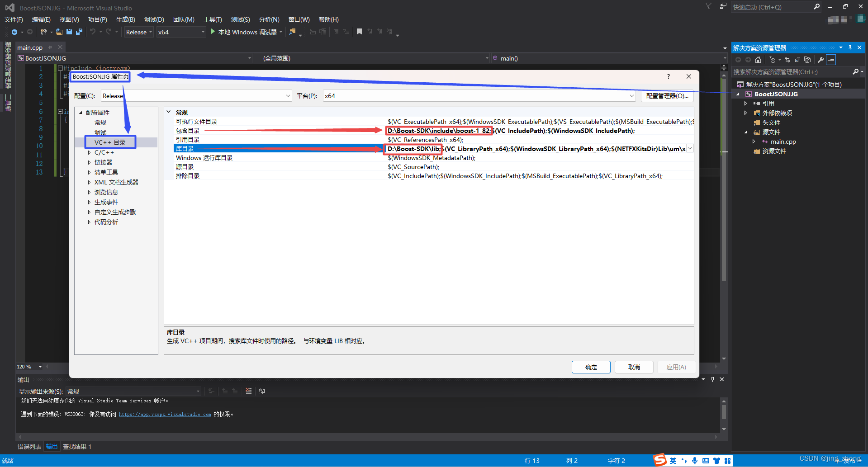The height and width of the screenshot is (467, 868).
Task: Open the 显示输出来源 dropdown
Action: tap(197, 391)
